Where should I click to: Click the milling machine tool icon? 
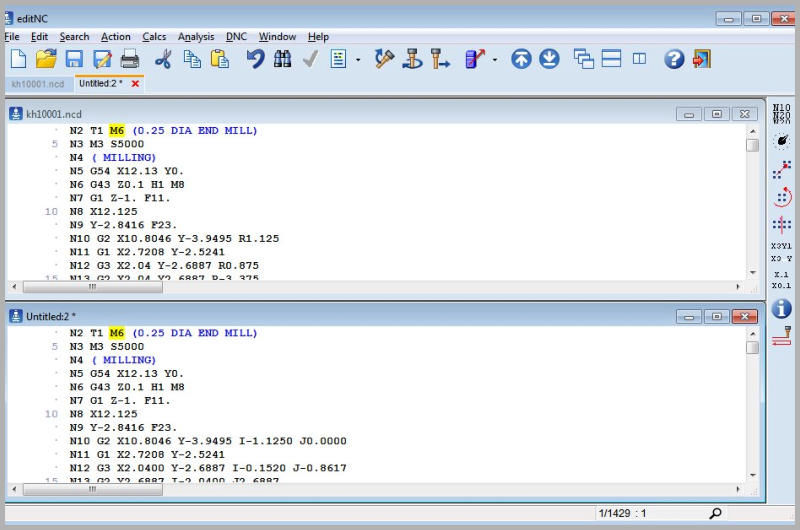click(x=412, y=59)
